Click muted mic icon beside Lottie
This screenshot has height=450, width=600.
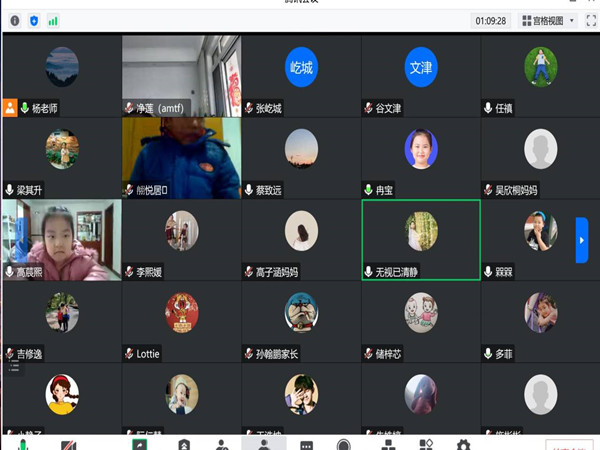[129, 354]
